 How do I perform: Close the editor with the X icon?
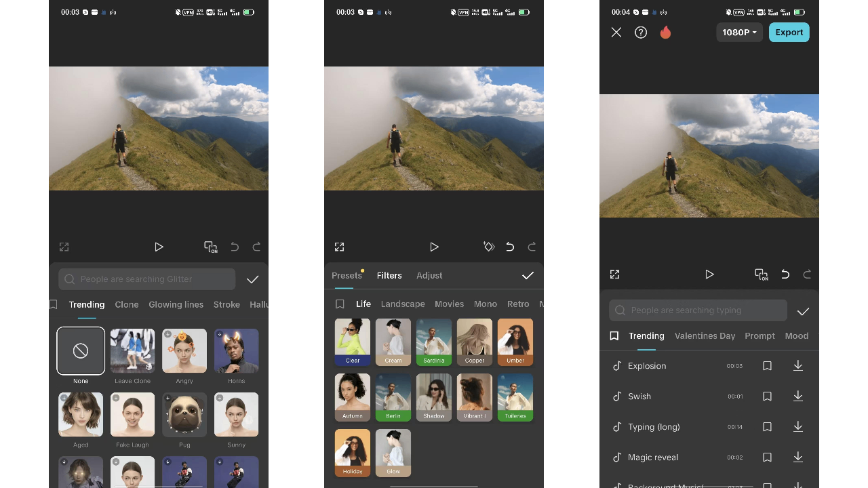tap(616, 33)
